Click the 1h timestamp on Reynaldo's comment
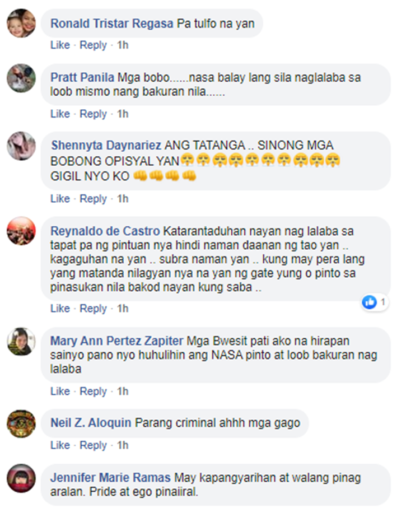This screenshot has width=420, height=508. (x=123, y=308)
